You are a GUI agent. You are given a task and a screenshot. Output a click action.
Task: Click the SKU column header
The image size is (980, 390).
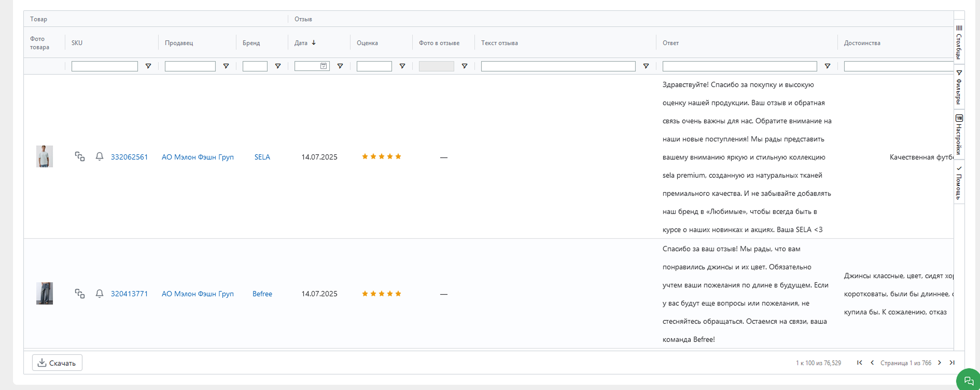pyautogui.click(x=77, y=43)
